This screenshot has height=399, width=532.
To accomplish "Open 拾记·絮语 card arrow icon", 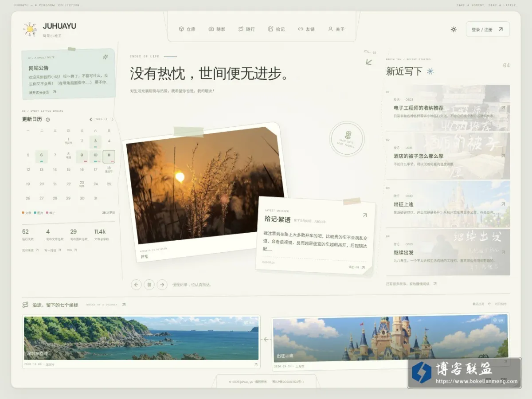I will point(365,215).
